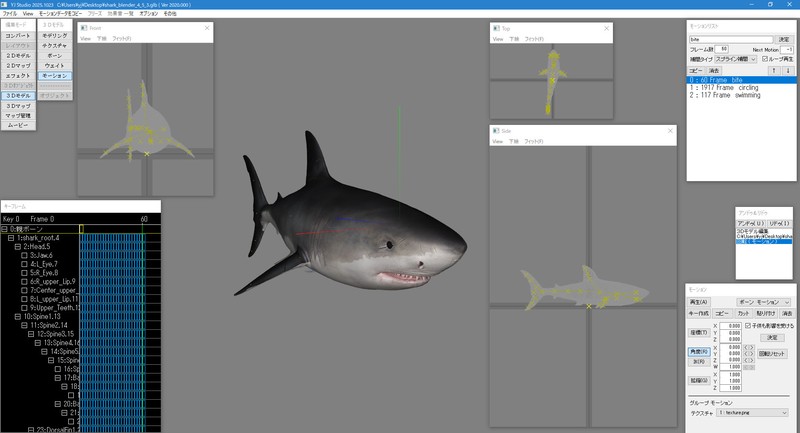Viewport: 800px width, 433px height.
Task: Open the オプション menu
Action: [x=148, y=14]
